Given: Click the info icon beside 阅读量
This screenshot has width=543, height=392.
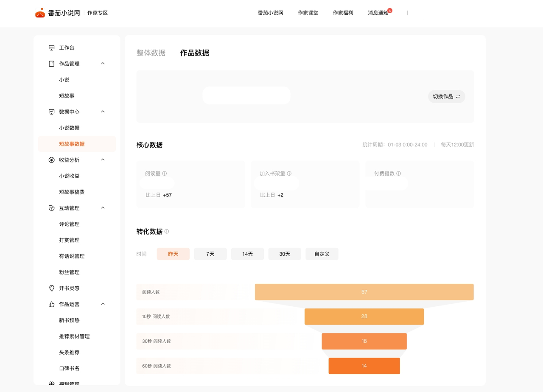Looking at the screenshot, I should click(x=165, y=174).
